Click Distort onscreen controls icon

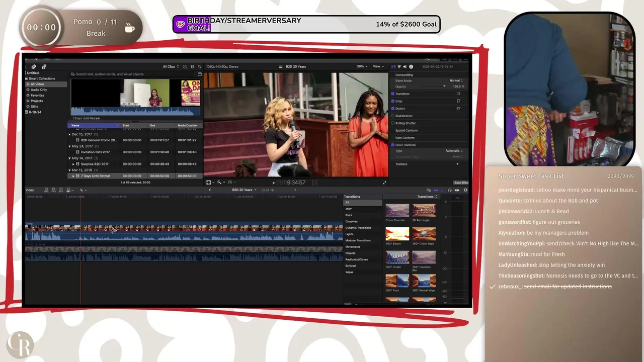pyautogui.click(x=458, y=108)
